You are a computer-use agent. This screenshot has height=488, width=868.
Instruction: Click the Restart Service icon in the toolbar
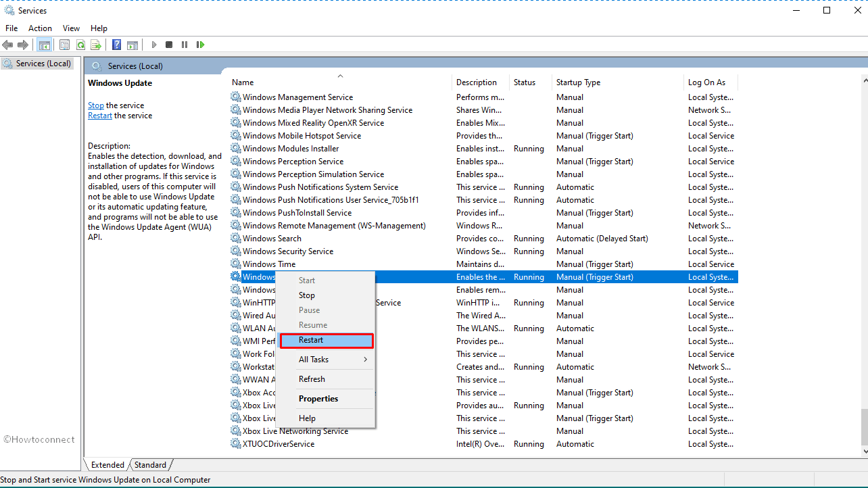200,45
